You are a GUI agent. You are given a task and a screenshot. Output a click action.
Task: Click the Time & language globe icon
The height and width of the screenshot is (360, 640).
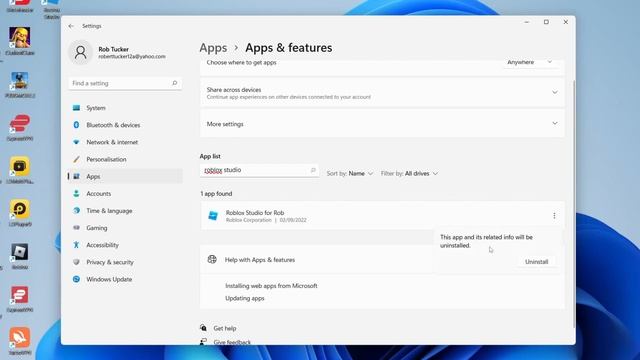(x=76, y=211)
